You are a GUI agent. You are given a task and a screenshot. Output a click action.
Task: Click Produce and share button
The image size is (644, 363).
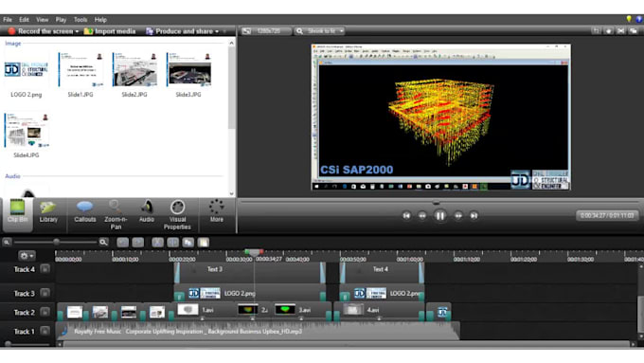(180, 31)
